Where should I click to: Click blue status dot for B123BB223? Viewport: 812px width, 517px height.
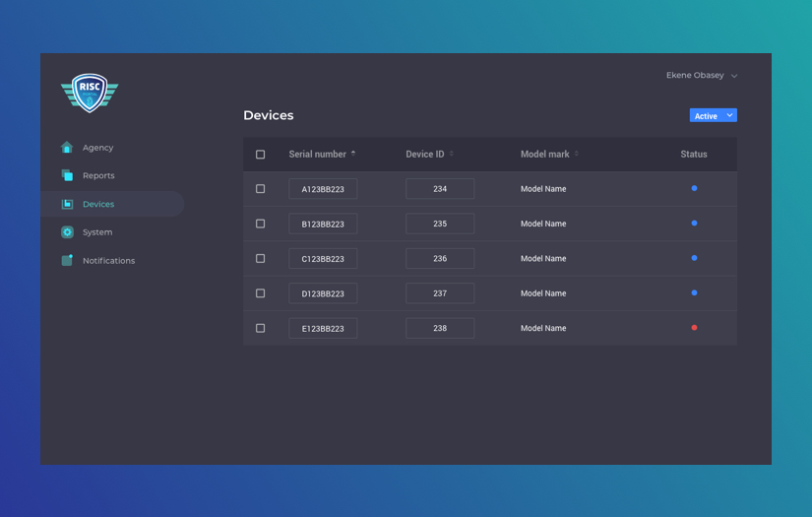click(x=694, y=223)
